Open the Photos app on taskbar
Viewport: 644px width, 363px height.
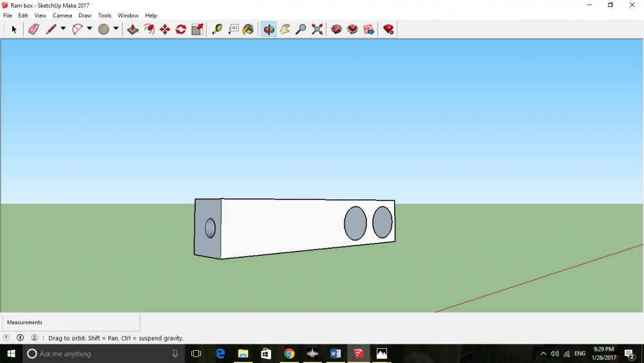[x=381, y=353]
